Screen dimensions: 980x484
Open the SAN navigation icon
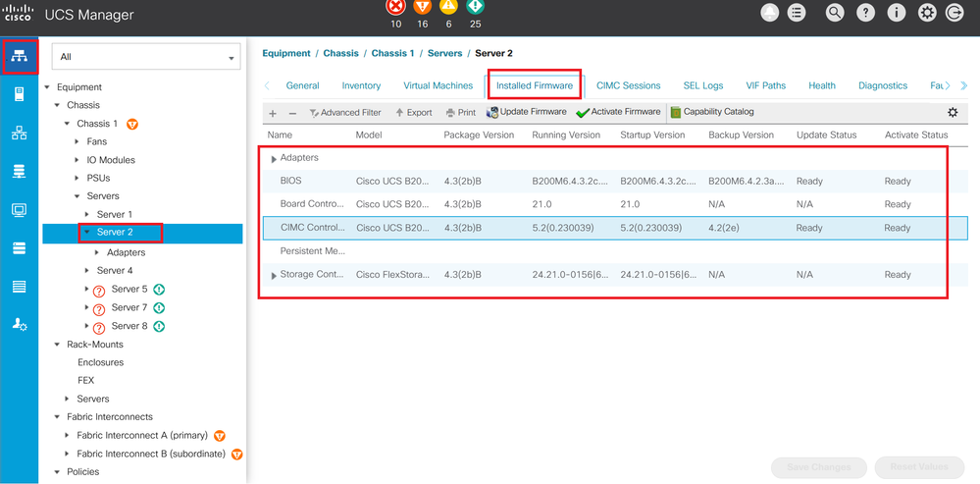(x=20, y=171)
